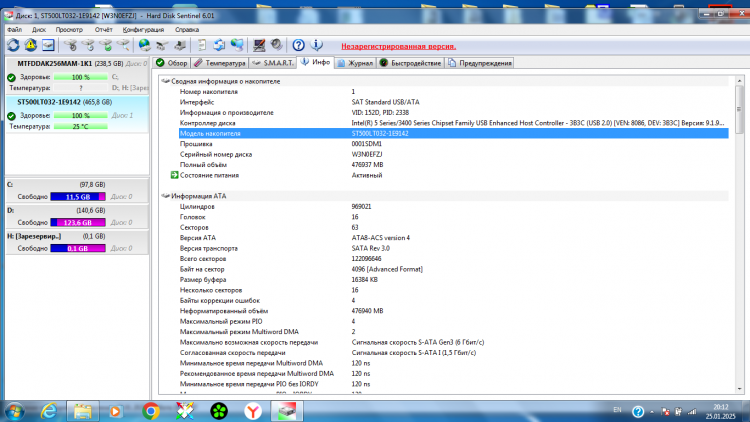Open the Диск menu
Image resolution: width=750 pixels, height=422 pixels.
click(x=39, y=30)
